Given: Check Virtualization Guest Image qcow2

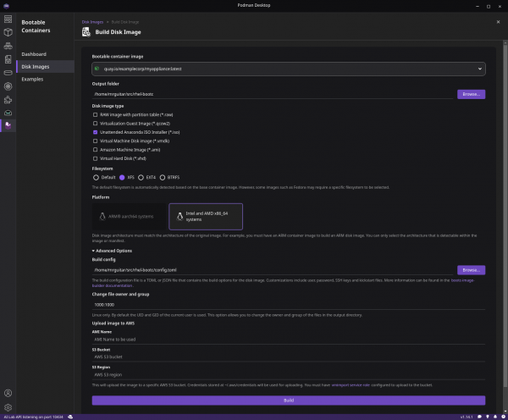Looking at the screenshot, I should point(95,124).
